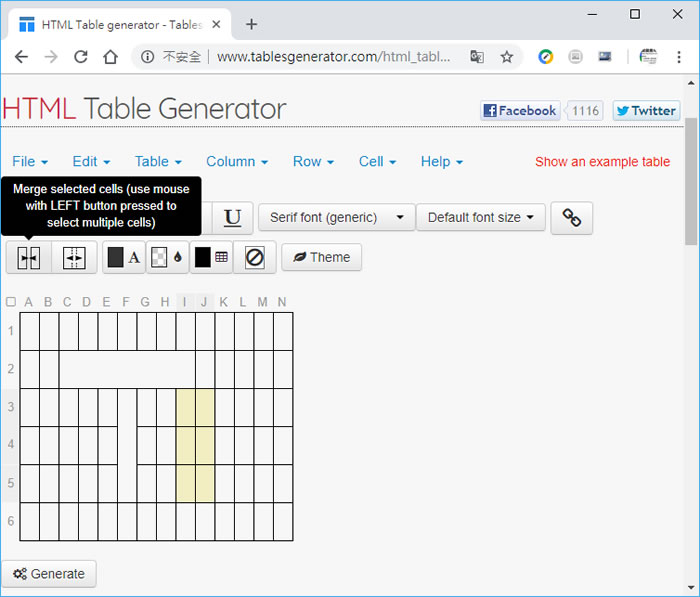Viewport: 700px width, 597px height.
Task: Open the Edit menu
Action: tap(91, 161)
